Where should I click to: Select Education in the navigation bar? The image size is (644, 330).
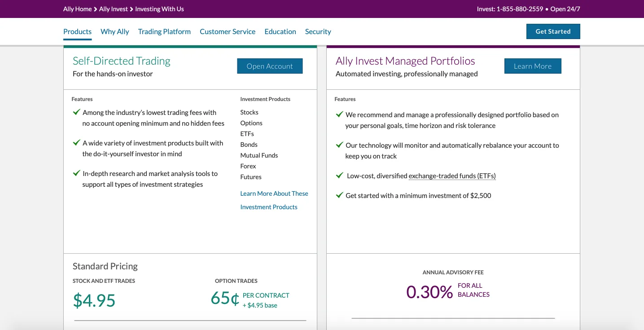(x=280, y=31)
